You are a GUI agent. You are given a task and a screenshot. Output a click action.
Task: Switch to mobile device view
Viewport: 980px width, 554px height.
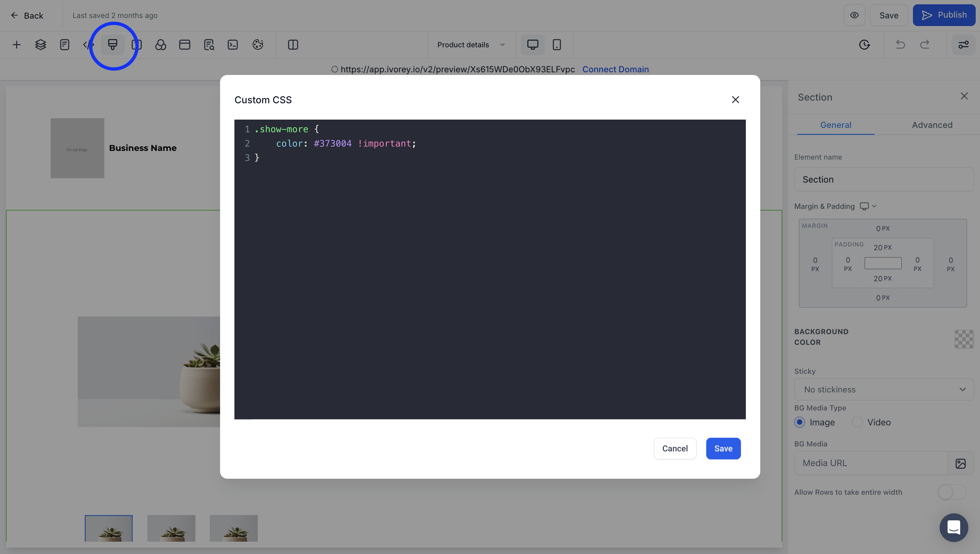[557, 45]
